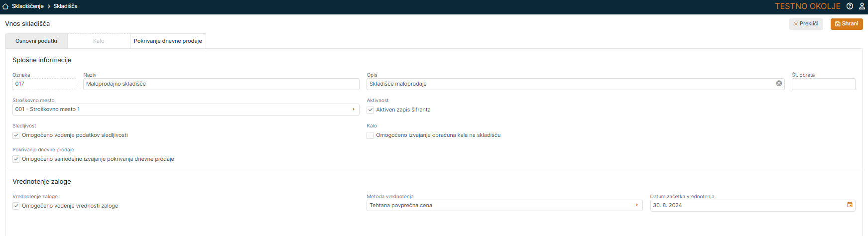Toggle samodejno pokrivanje dnevne prodaje checkbox
Image resolution: width=868 pixels, height=236 pixels.
coord(16,159)
